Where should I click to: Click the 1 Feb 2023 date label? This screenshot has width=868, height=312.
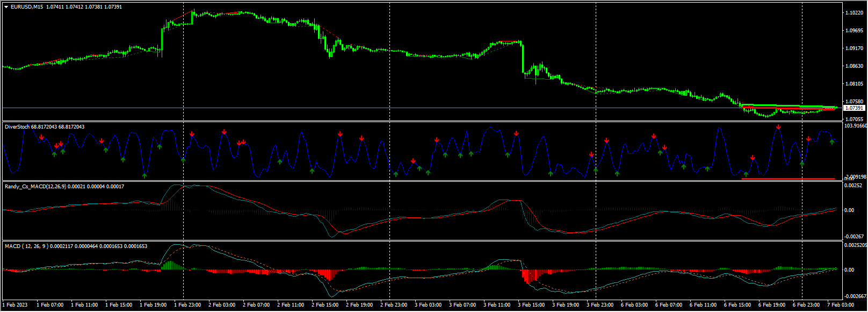click(15, 305)
